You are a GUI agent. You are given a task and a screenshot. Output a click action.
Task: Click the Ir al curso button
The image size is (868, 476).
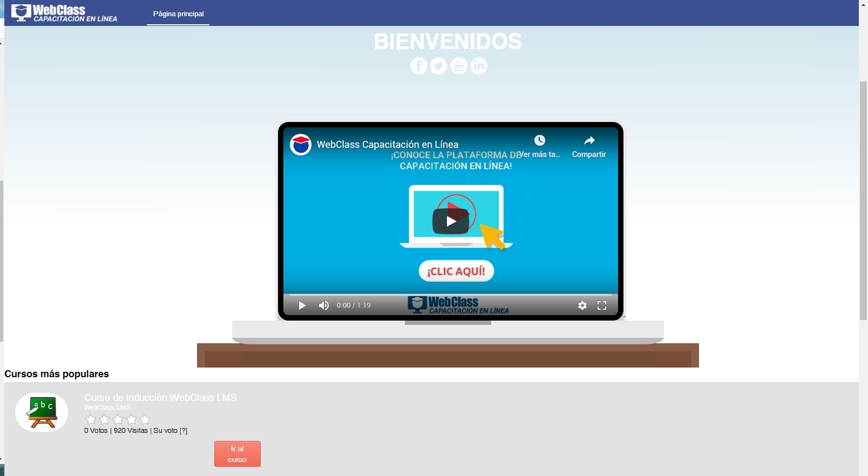pos(238,454)
